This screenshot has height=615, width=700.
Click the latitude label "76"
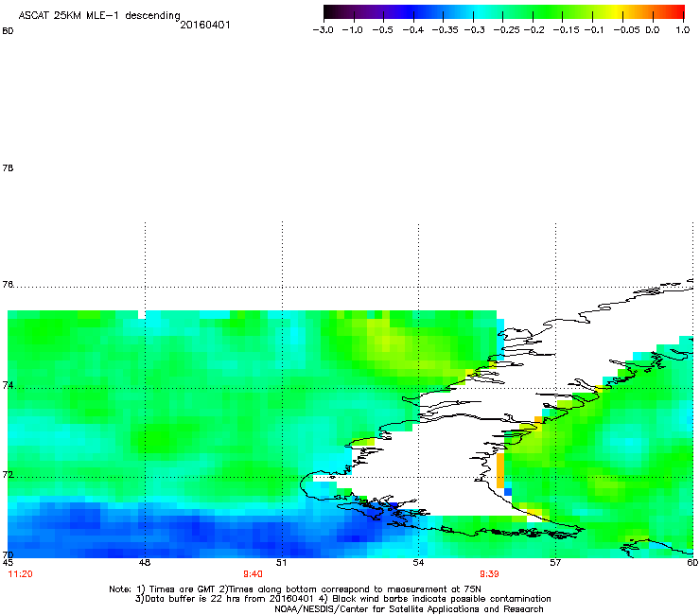click(8, 285)
